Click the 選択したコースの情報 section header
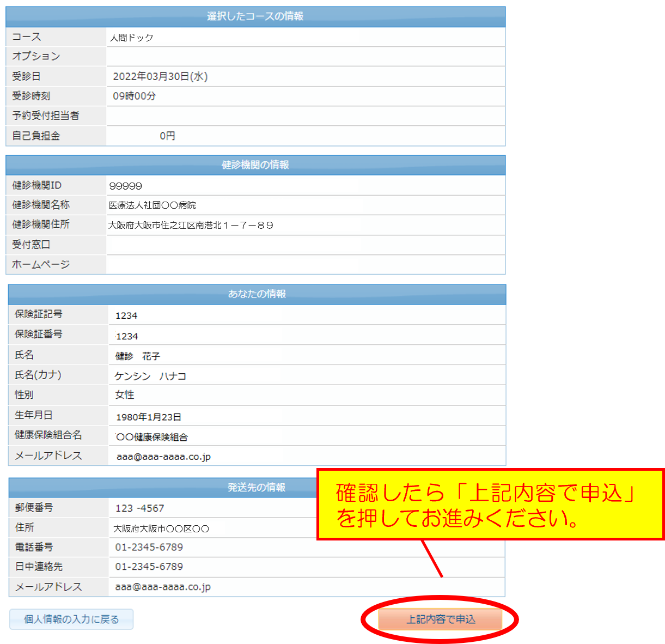 pyautogui.click(x=255, y=16)
